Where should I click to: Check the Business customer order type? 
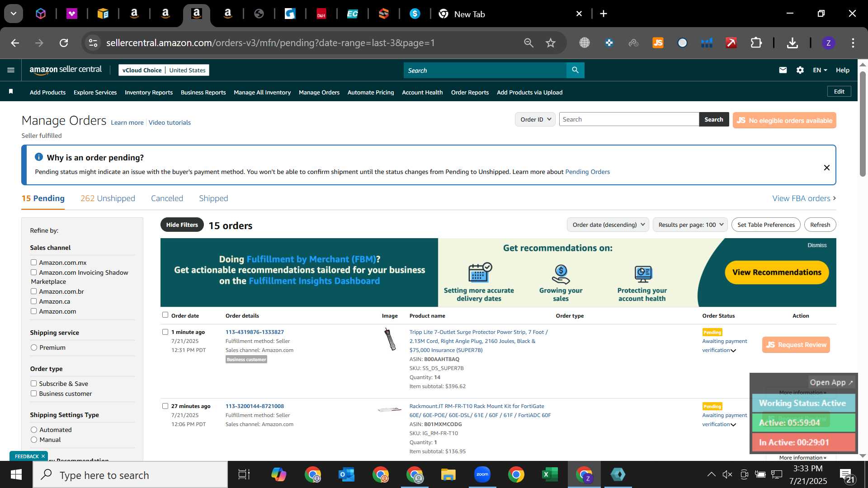pos(33,394)
